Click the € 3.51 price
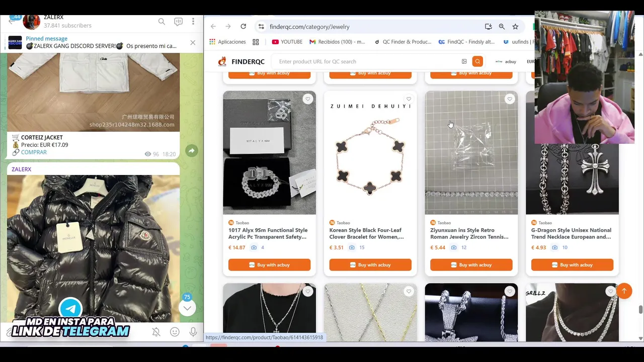This screenshot has width=644, height=362. click(x=337, y=247)
